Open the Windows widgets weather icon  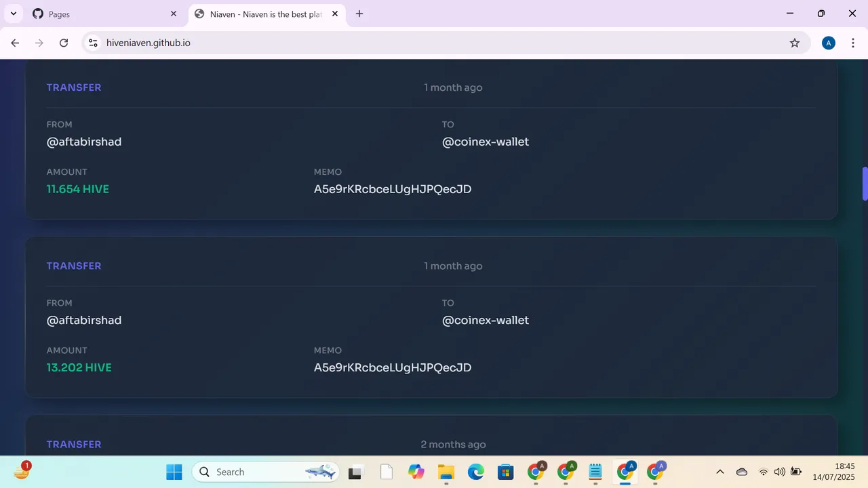tap(22, 471)
